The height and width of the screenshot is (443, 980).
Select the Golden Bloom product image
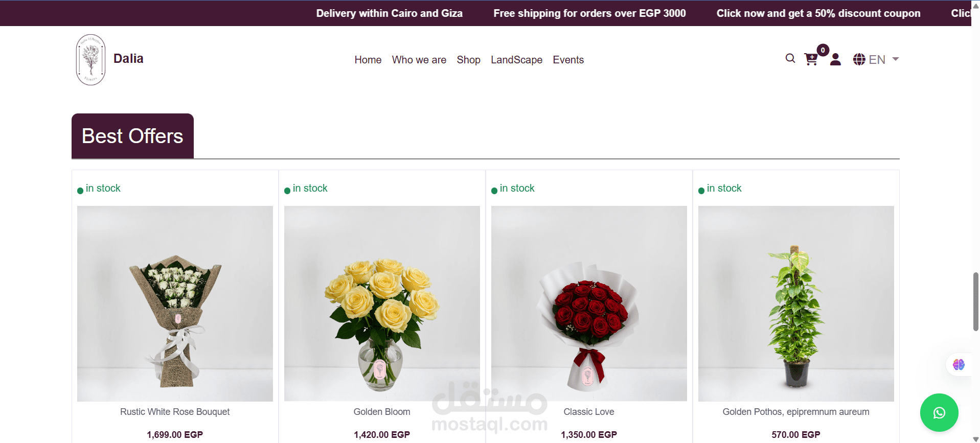tap(382, 304)
